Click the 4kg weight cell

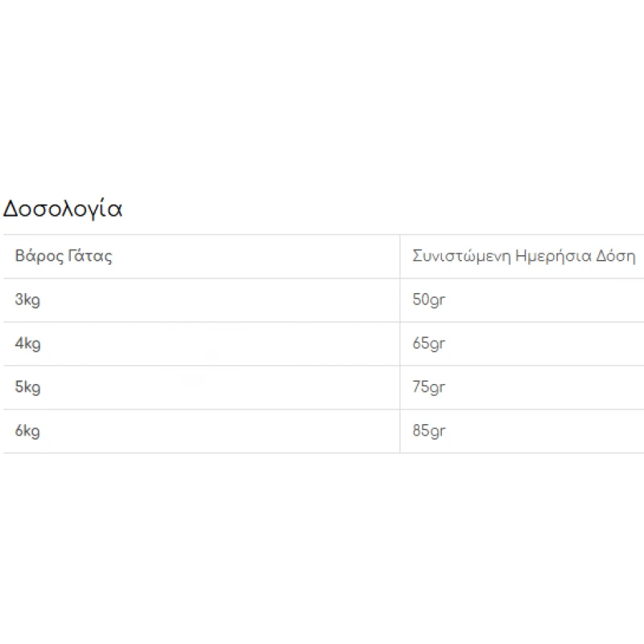click(x=201, y=345)
